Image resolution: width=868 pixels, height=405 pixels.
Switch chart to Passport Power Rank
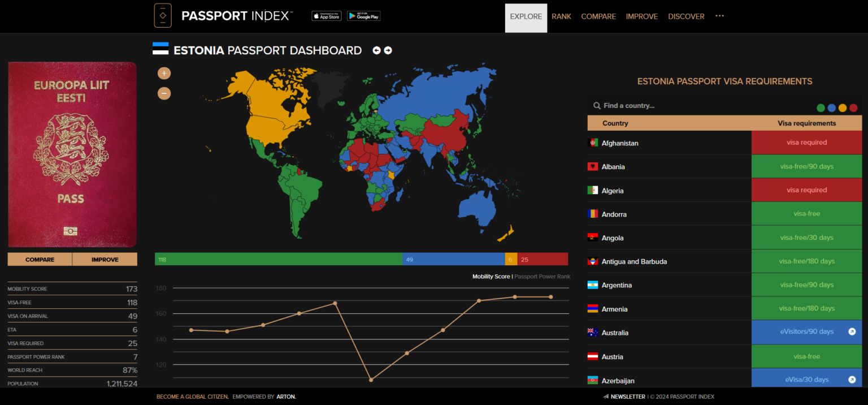click(x=542, y=277)
